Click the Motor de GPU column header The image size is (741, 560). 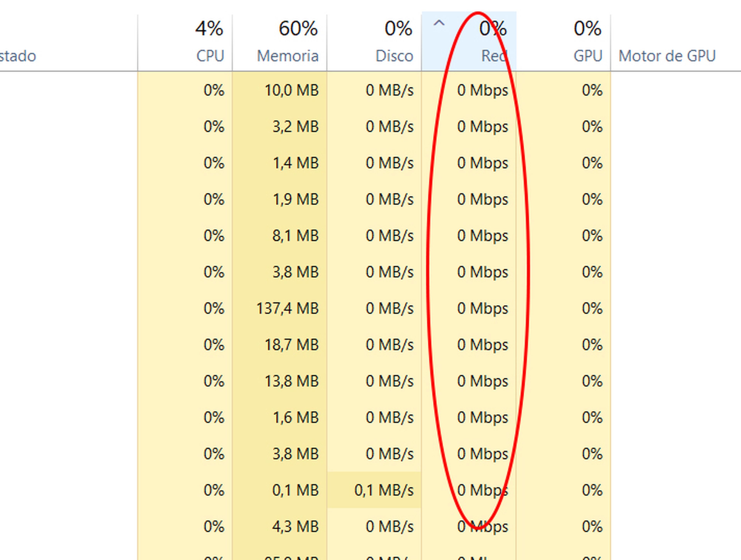667,56
